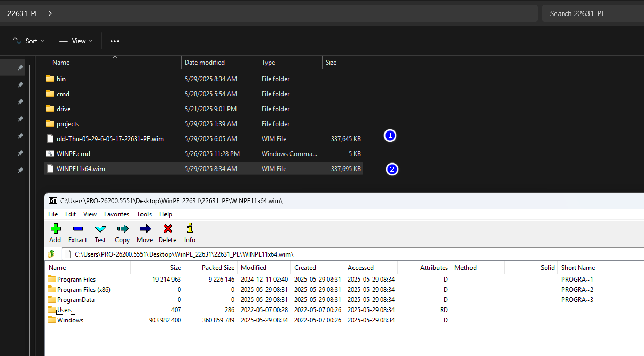The width and height of the screenshot is (644, 356).
Task: Select the bin folder icon in Explorer
Action: pyautogui.click(x=50, y=79)
